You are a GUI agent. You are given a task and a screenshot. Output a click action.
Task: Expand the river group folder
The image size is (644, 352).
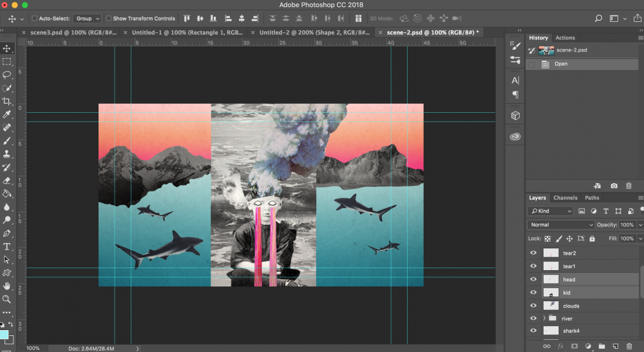click(x=544, y=318)
